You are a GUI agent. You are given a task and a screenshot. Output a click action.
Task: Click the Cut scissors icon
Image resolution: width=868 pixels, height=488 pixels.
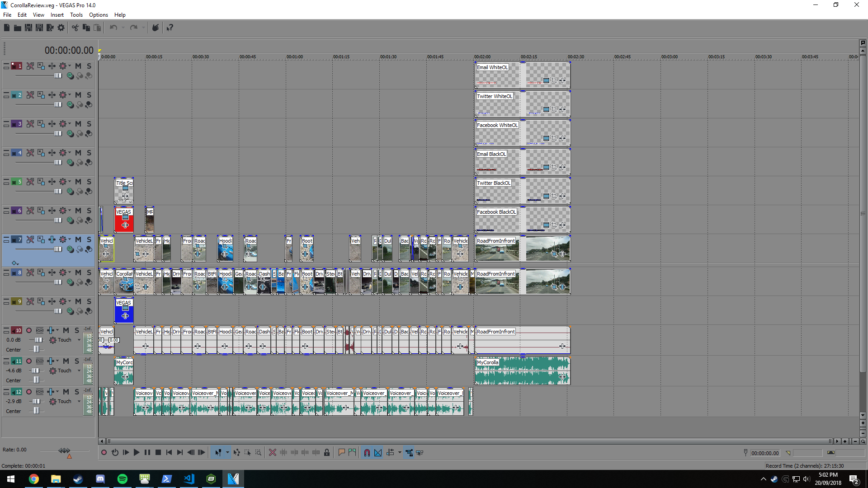75,28
